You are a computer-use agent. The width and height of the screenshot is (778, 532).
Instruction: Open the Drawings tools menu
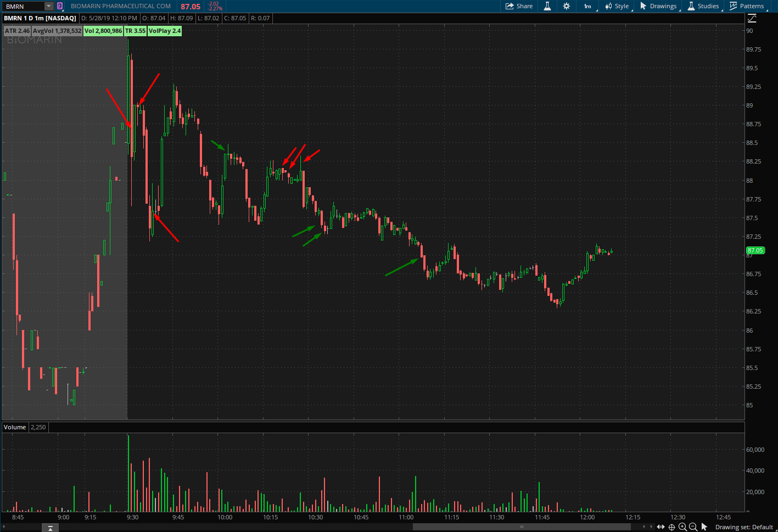[x=658, y=6]
